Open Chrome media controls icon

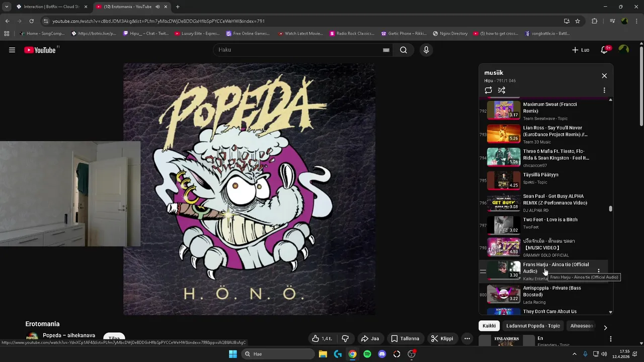coord(612,21)
